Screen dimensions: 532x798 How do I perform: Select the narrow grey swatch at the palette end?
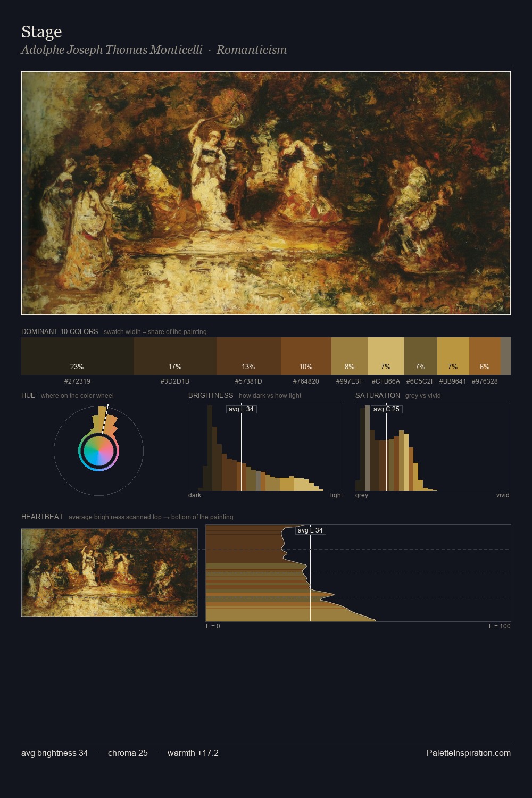pos(505,356)
